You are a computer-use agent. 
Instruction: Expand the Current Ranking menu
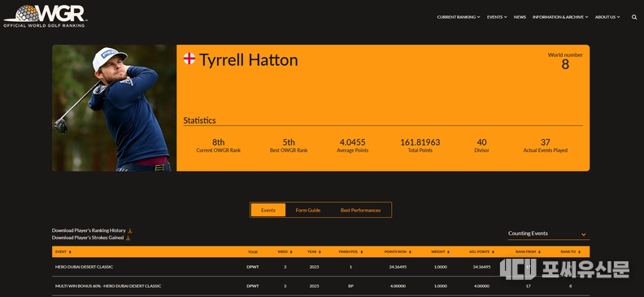coord(459,17)
